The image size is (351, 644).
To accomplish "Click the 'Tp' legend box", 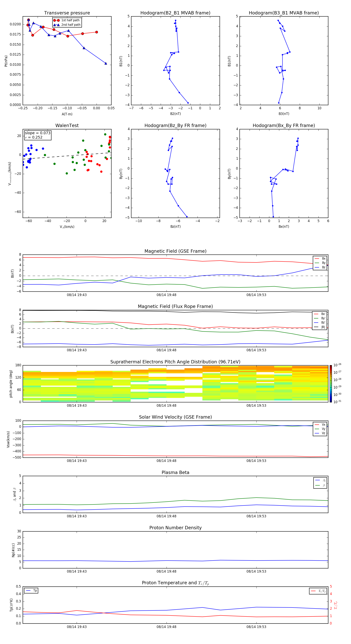I will 31,591.
